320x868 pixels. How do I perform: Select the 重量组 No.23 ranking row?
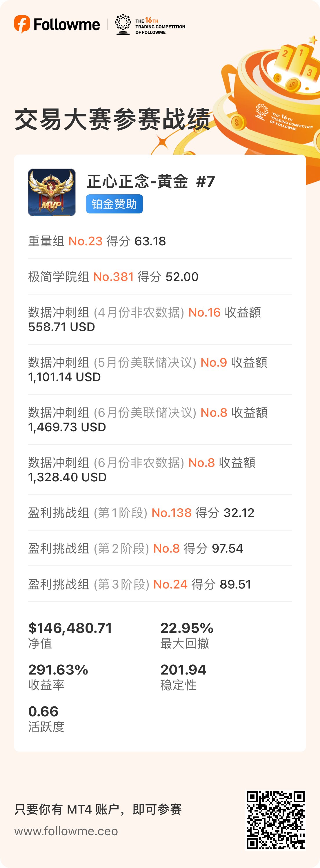(x=160, y=241)
